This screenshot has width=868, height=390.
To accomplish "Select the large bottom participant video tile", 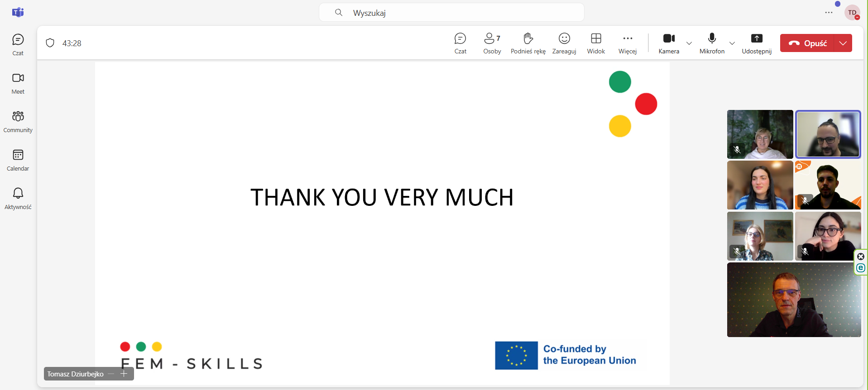I will pyautogui.click(x=794, y=300).
